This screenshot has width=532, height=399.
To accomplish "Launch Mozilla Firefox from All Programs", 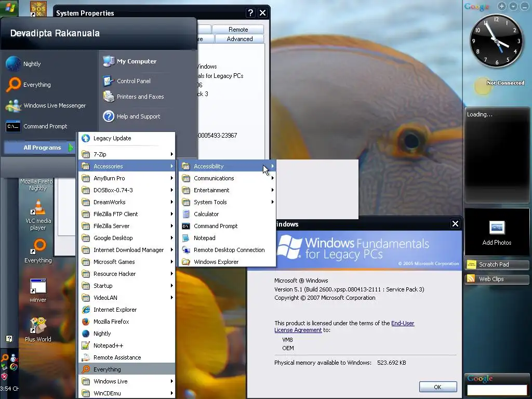I will [x=127, y=321].
